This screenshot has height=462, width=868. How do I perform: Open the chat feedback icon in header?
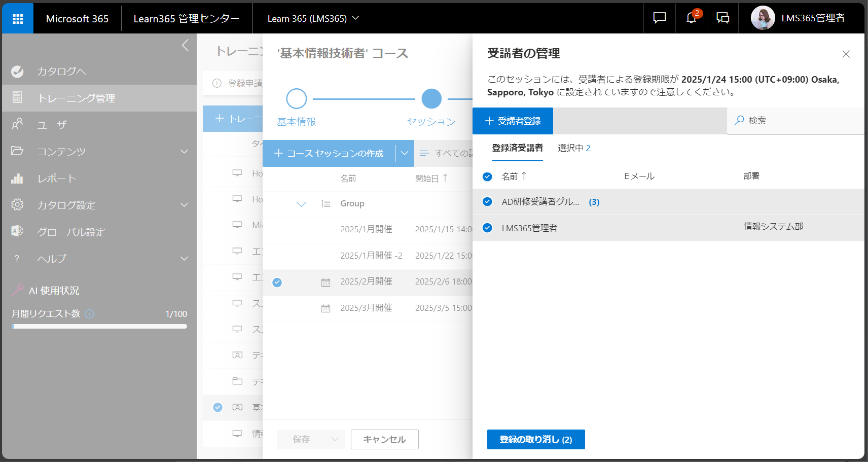pos(659,18)
